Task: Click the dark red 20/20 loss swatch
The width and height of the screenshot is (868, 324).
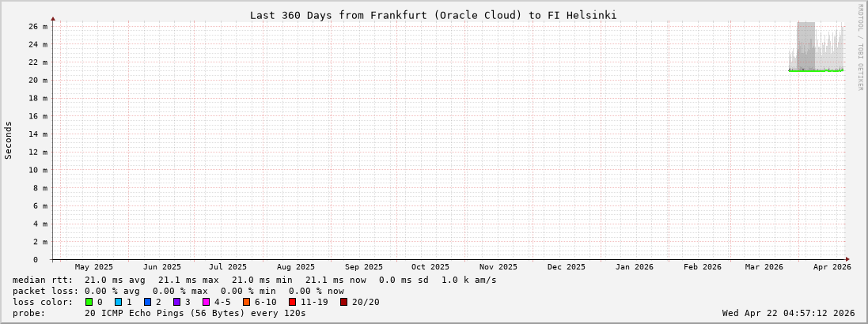Action: pos(344,302)
